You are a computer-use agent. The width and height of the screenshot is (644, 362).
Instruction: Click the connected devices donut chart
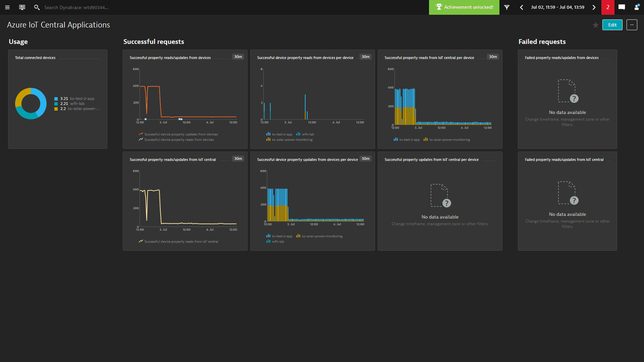coord(31,104)
